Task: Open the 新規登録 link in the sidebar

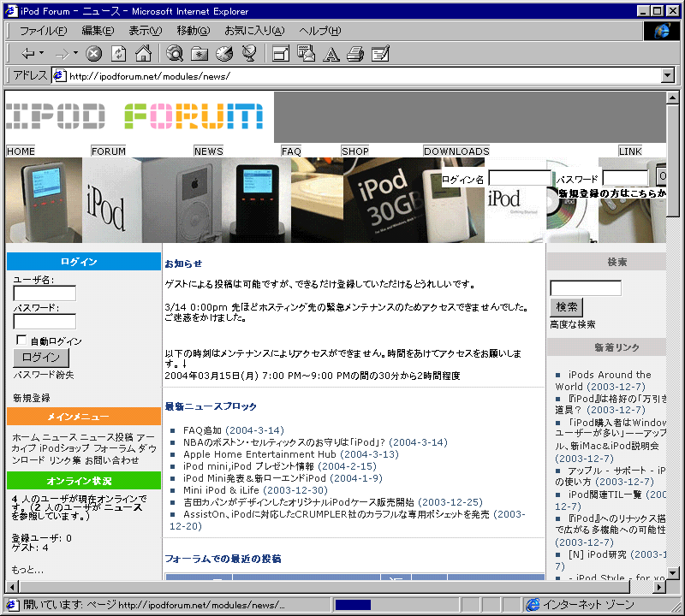Action: (32, 398)
